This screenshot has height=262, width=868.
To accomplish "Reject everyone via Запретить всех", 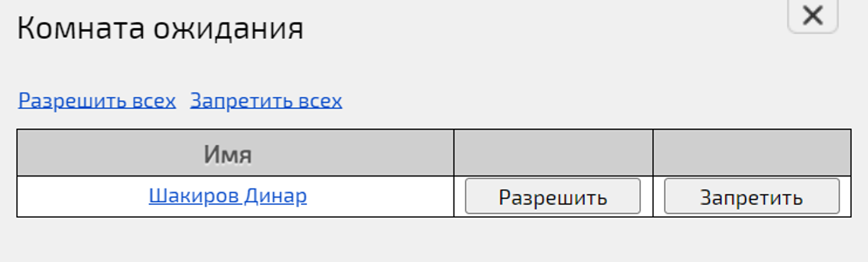I will point(266,101).
